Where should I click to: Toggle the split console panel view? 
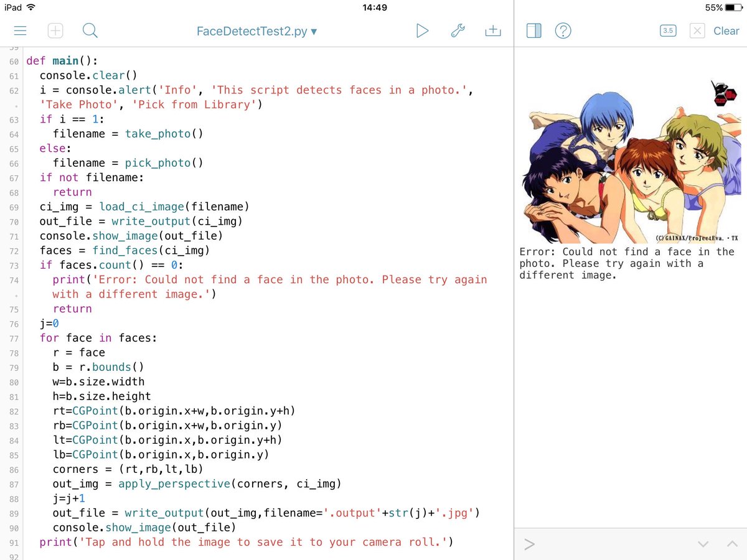click(x=533, y=30)
